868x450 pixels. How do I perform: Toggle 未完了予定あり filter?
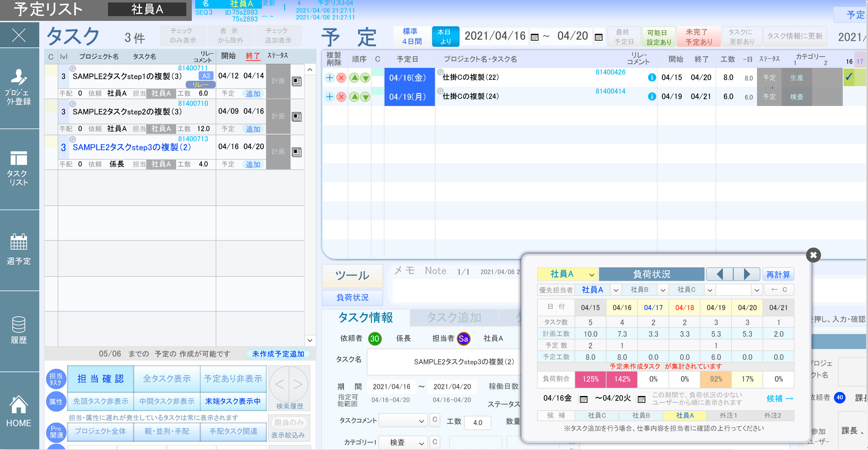tap(698, 37)
